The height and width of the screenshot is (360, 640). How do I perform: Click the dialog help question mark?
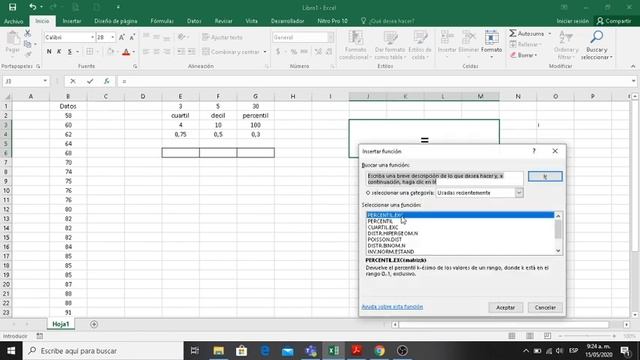click(534, 151)
